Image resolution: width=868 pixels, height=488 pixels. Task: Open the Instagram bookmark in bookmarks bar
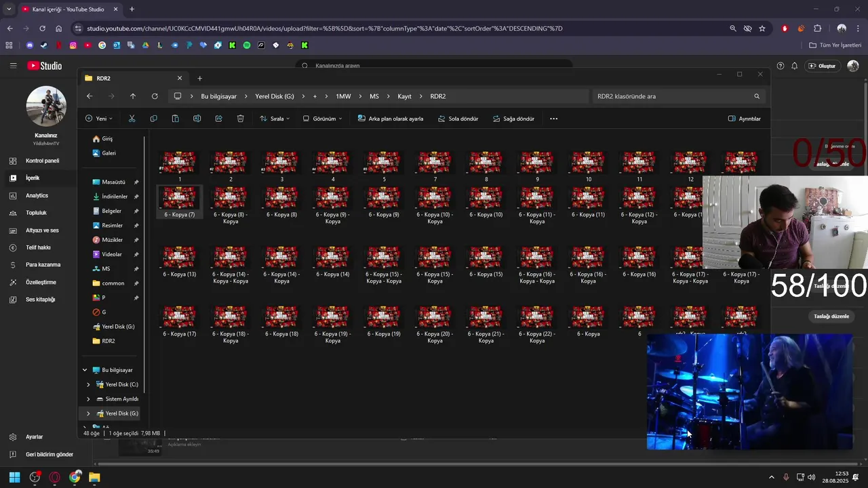click(73, 45)
